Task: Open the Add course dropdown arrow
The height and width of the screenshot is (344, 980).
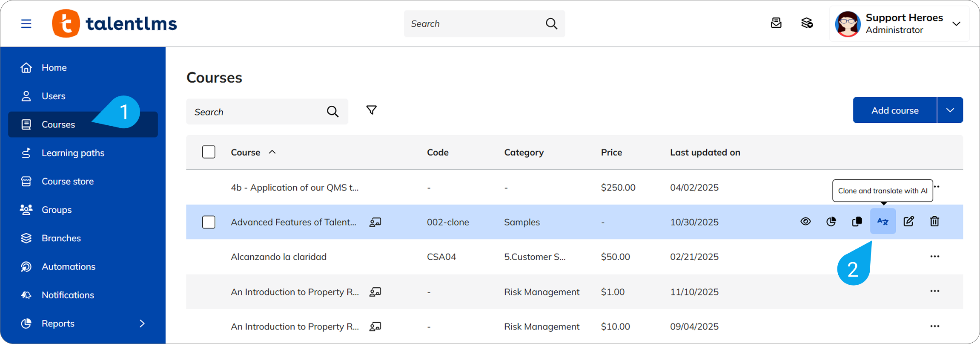Action: pyautogui.click(x=950, y=110)
